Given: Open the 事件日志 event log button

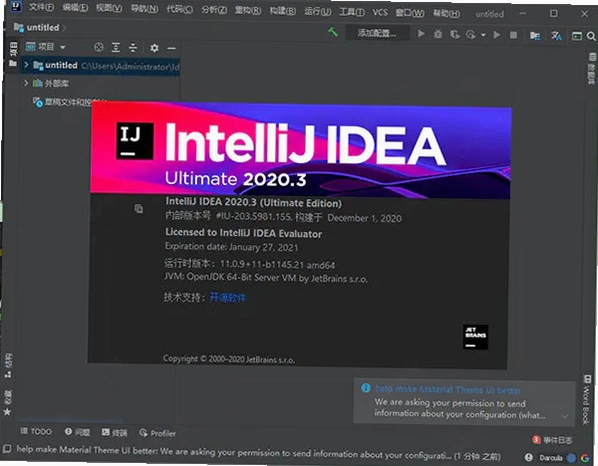Looking at the screenshot, I should click(x=552, y=440).
